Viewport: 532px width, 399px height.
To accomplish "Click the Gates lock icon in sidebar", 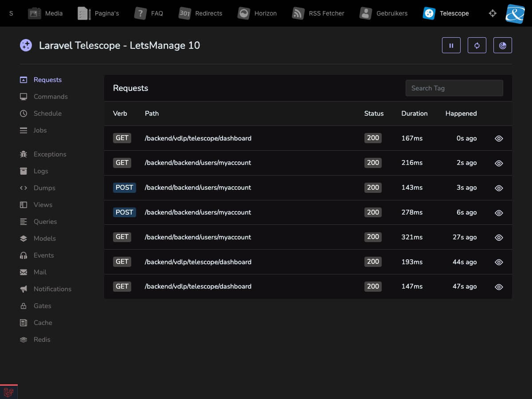I will click(x=23, y=306).
